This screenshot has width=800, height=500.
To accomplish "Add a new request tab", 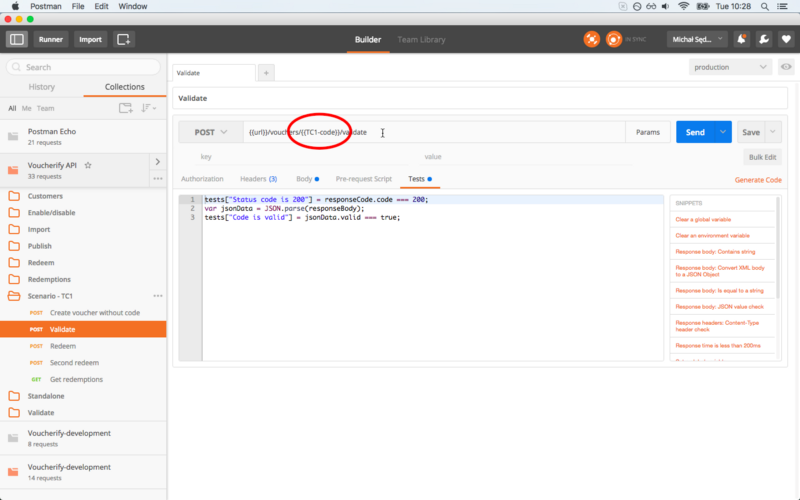I will [266, 73].
